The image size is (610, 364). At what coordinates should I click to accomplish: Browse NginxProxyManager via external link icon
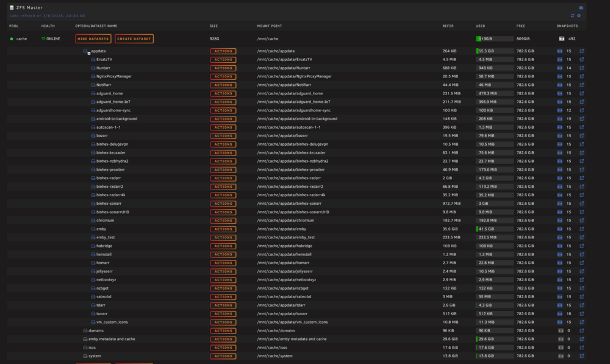tap(581, 77)
